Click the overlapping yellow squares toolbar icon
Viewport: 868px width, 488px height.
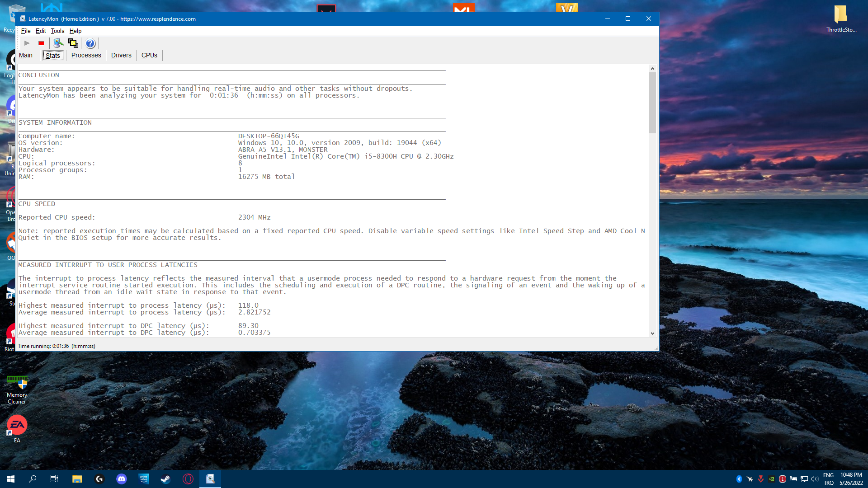pos(73,43)
